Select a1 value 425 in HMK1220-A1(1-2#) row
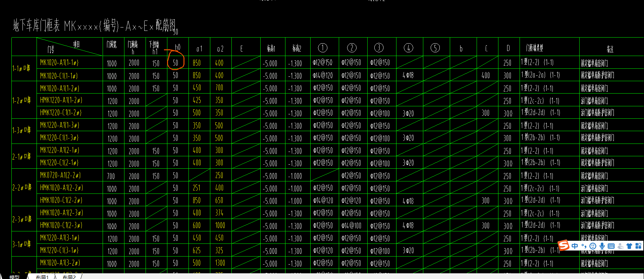The image size is (644, 279). (x=197, y=100)
